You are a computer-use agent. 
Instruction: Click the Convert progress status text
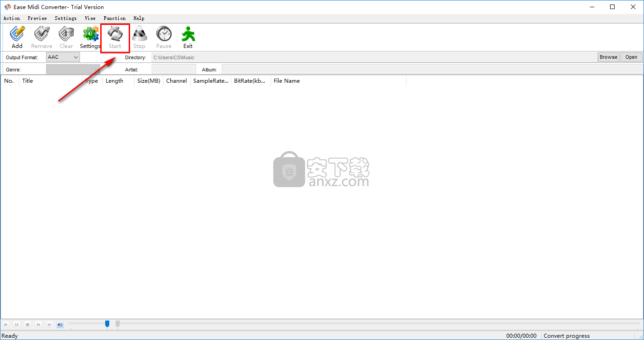(567, 335)
